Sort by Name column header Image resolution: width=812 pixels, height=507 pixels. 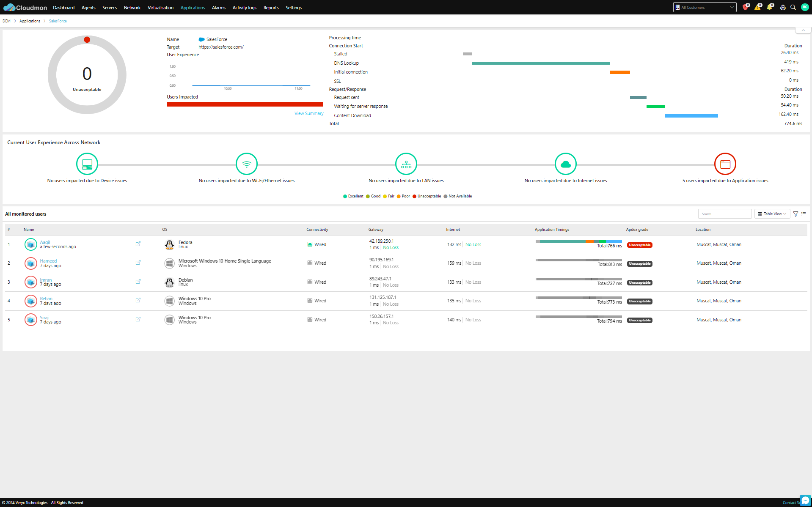[x=29, y=230]
